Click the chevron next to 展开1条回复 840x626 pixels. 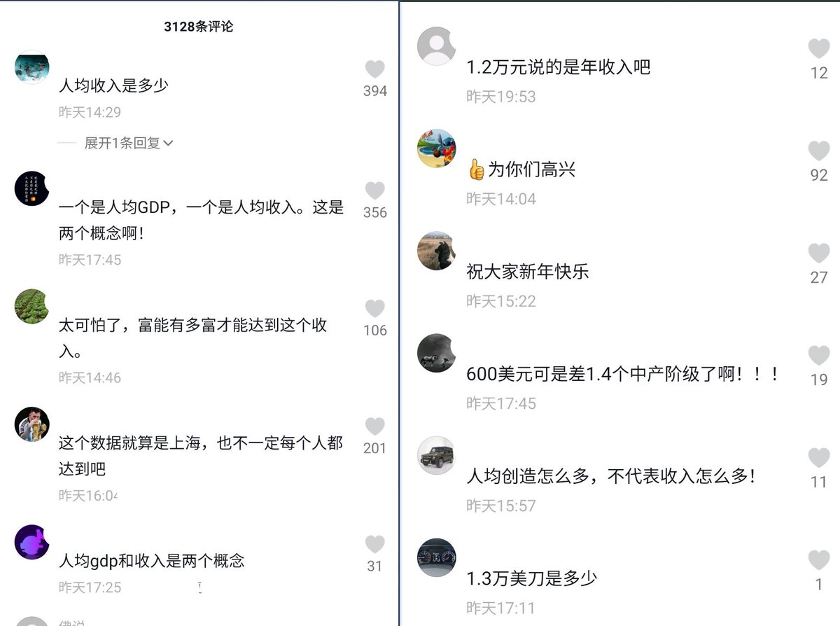click(168, 144)
